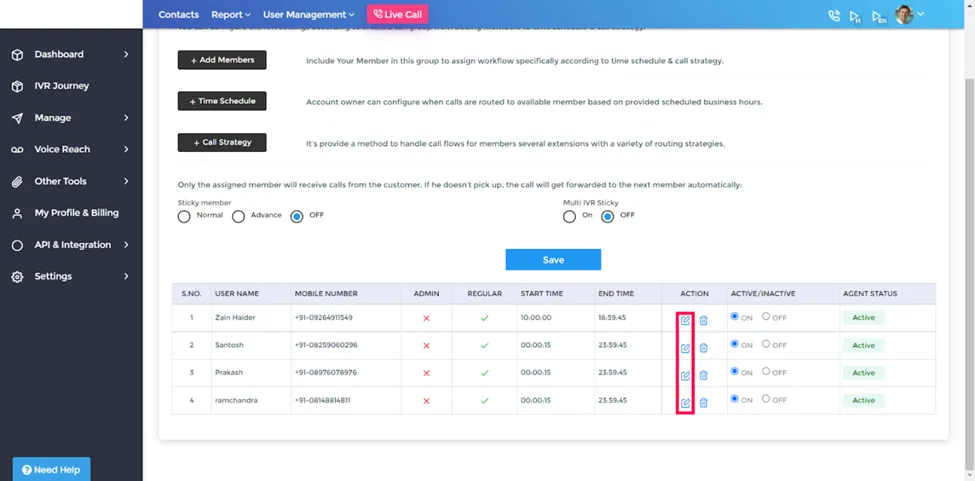Click start time 10:00:00
Image resolution: width=975 pixels, height=481 pixels.
tap(536, 318)
